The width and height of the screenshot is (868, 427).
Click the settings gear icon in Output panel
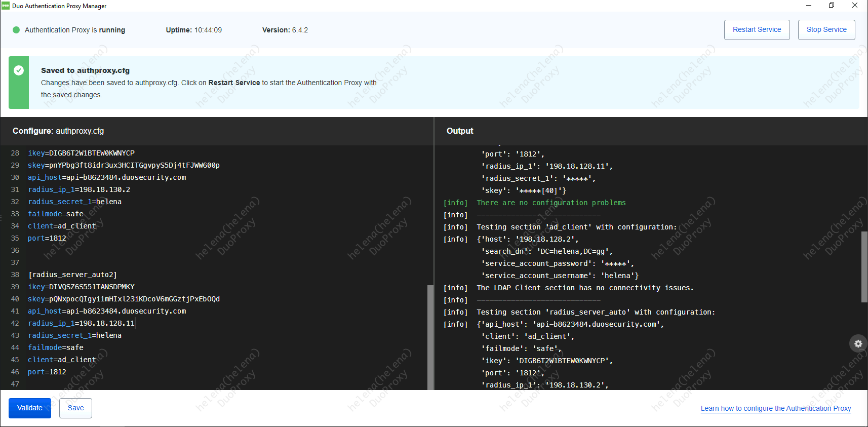pyautogui.click(x=858, y=343)
